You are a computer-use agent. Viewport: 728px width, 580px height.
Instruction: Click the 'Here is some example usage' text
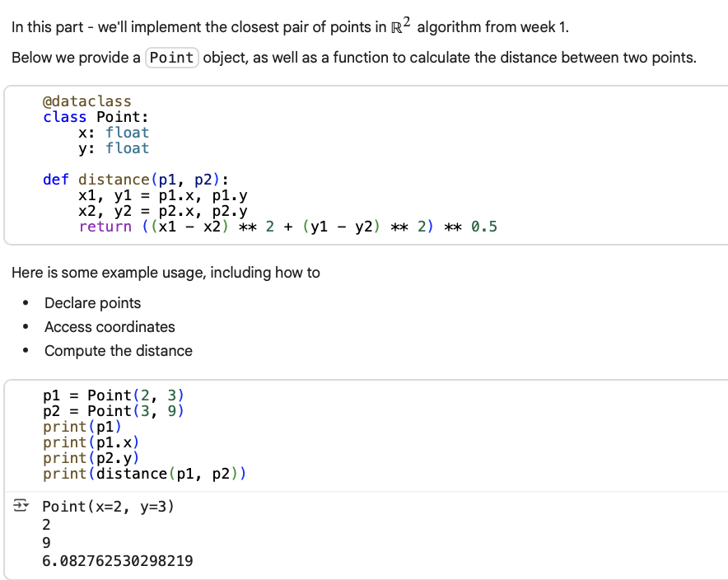pyautogui.click(x=166, y=273)
